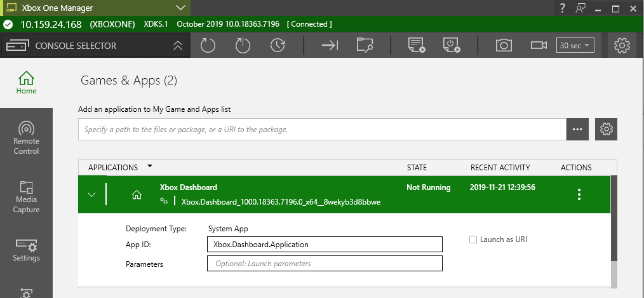Viewport: 644px width, 298px height.
Task: Click the Xbox One Manager app icon
Action: (x=11, y=8)
